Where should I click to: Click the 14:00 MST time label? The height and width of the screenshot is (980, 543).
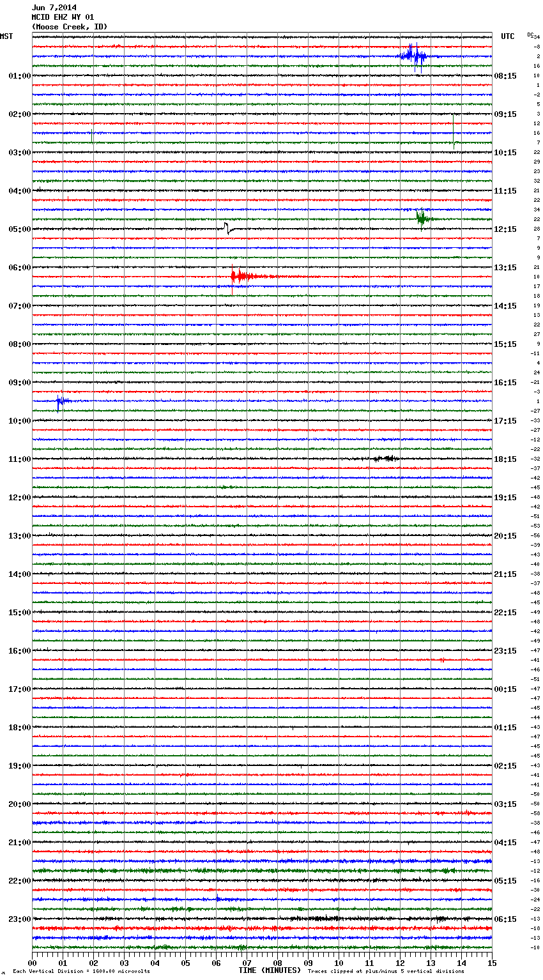(x=20, y=574)
